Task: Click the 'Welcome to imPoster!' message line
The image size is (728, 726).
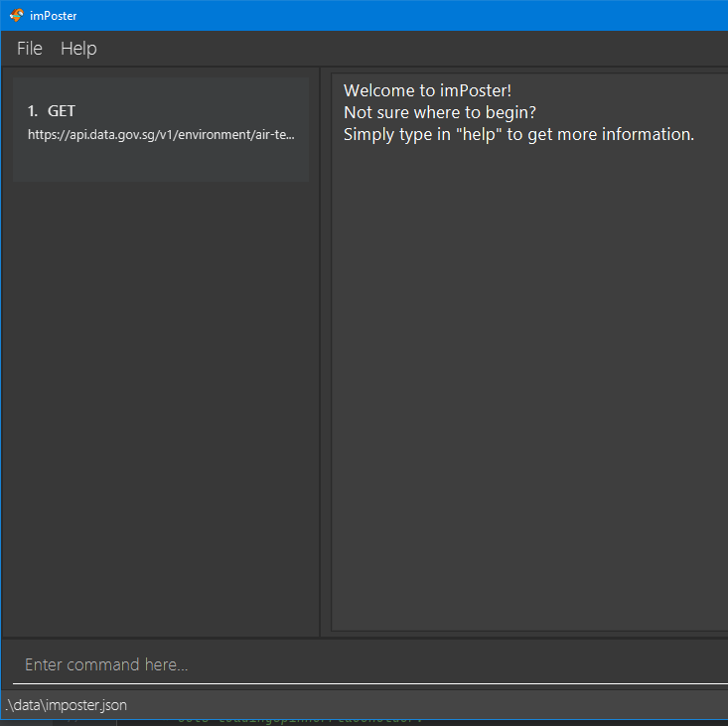Action: pos(427,90)
